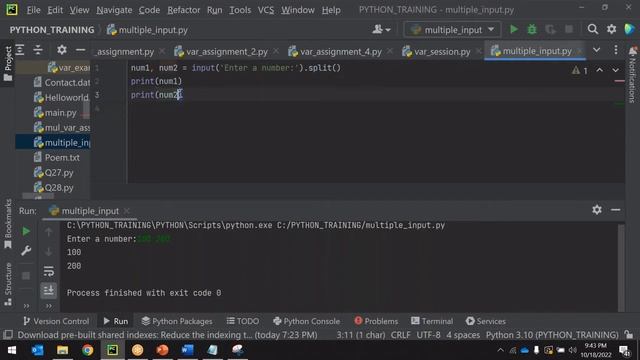Hide the Project panel with the minus icon

point(80,50)
